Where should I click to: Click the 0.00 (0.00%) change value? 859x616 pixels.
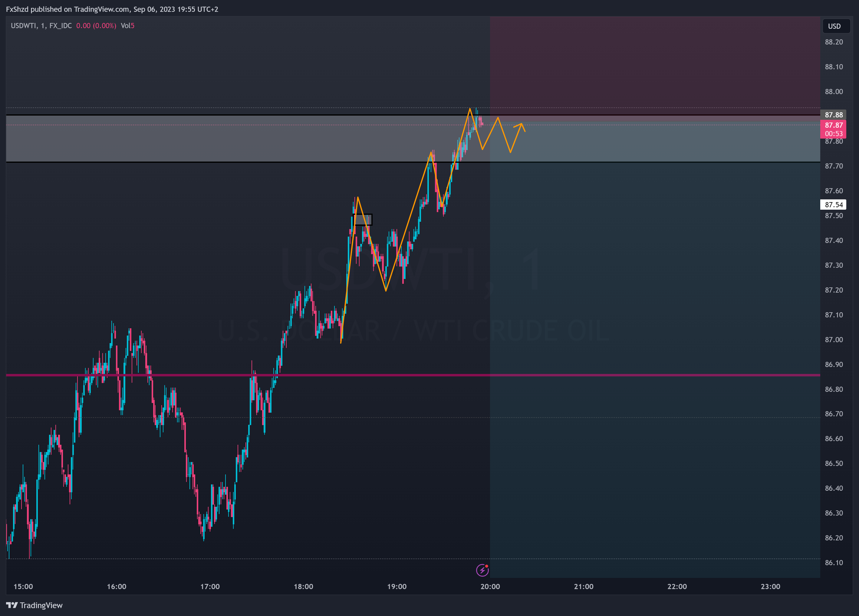tap(96, 26)
